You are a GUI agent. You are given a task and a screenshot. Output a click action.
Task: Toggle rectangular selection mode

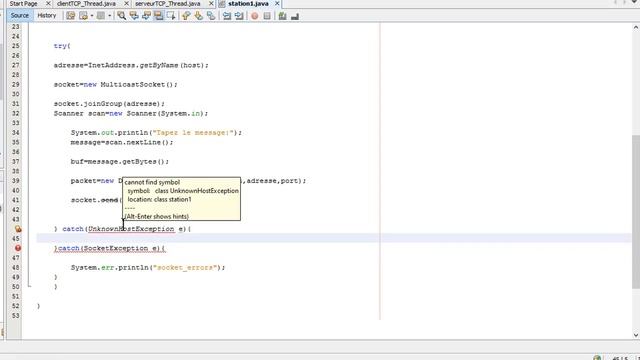pos(171,16)
